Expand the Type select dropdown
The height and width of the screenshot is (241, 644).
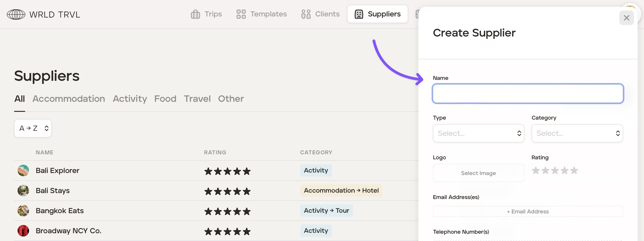click(x=478, y=133)
